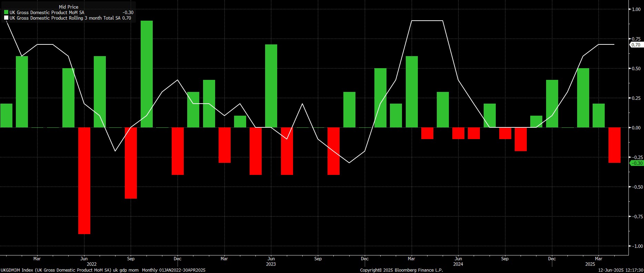The height and width of the screenshot is (273, 644).
Task: Click the 0.25 y-axis label
Action: pyautogui.click(x=636, y=98)
